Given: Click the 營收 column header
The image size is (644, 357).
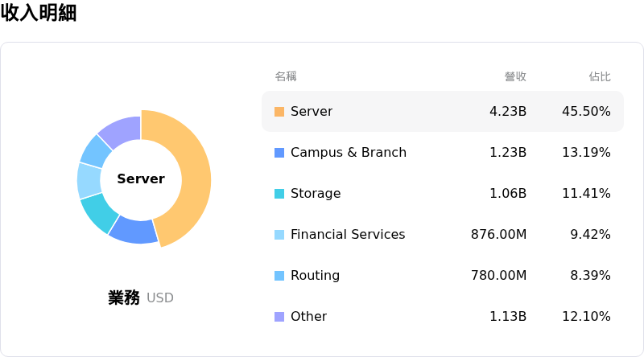Looking at the screenshot, I should 515,76.
